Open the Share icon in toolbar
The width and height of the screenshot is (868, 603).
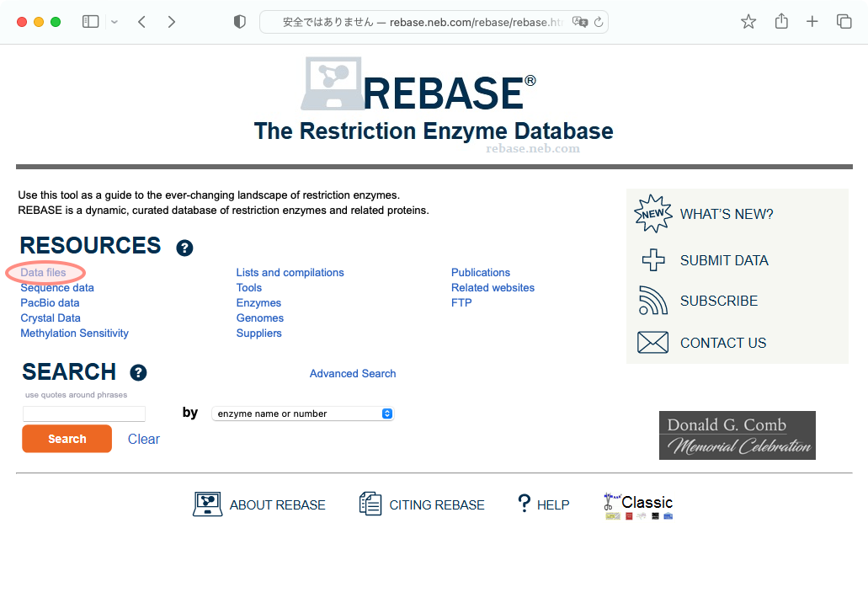point(781,21)
